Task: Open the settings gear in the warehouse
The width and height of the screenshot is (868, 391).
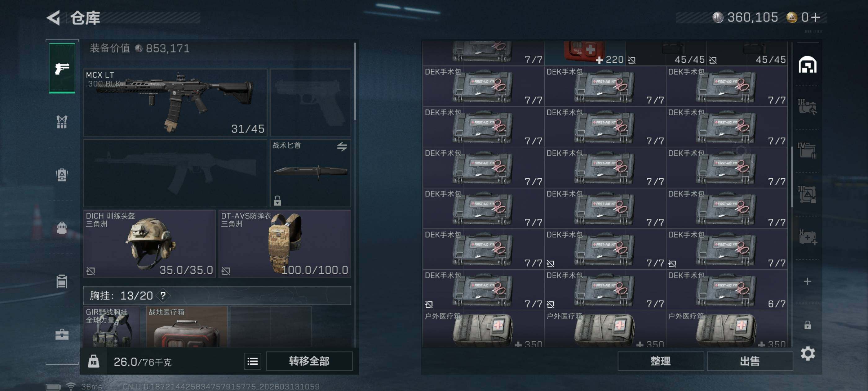Action: click(x=807, y=353)
